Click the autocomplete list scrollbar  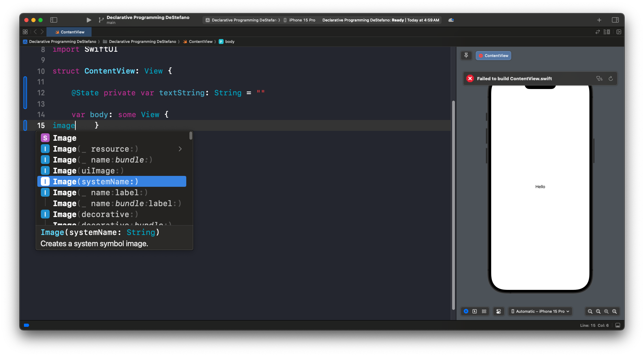click(191, 135)
